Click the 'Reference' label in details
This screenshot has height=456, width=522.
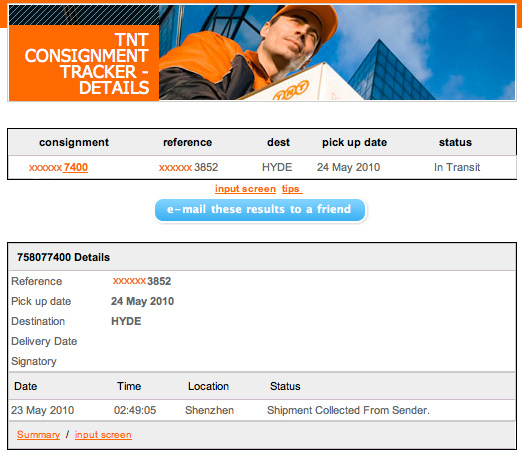coord(37,281)
